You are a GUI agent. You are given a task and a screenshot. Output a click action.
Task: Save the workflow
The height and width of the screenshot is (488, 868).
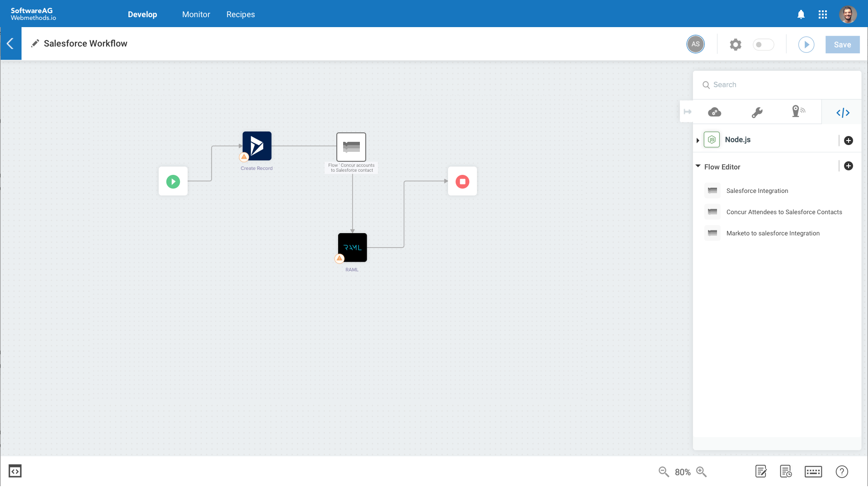pyautogui.click(x=842, y=45)
